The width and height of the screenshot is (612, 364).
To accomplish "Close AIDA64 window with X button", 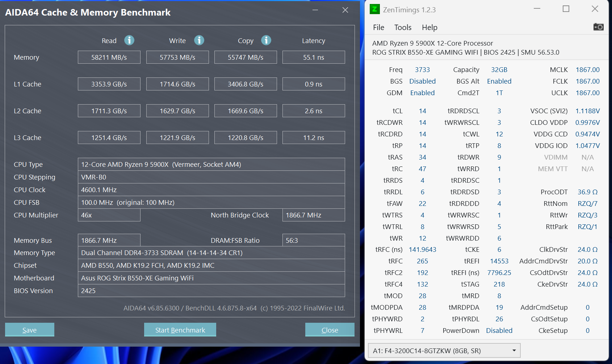I will (x=345, y=10).
